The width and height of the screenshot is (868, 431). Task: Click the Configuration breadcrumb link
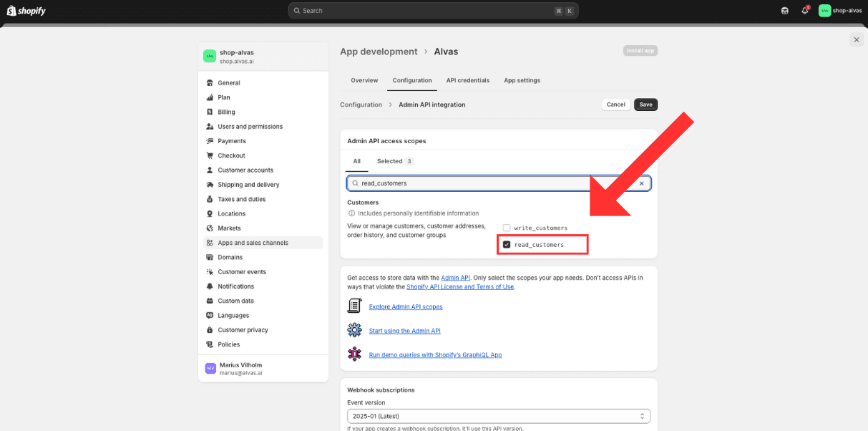(361, 105)
